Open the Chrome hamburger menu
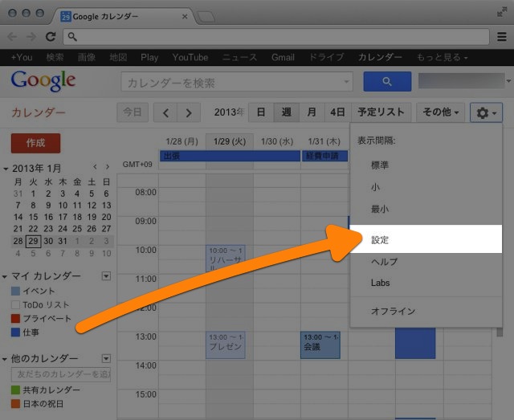The height and width of the screenshot is (420, 514). pyautogui.click(x=502, y=36)
